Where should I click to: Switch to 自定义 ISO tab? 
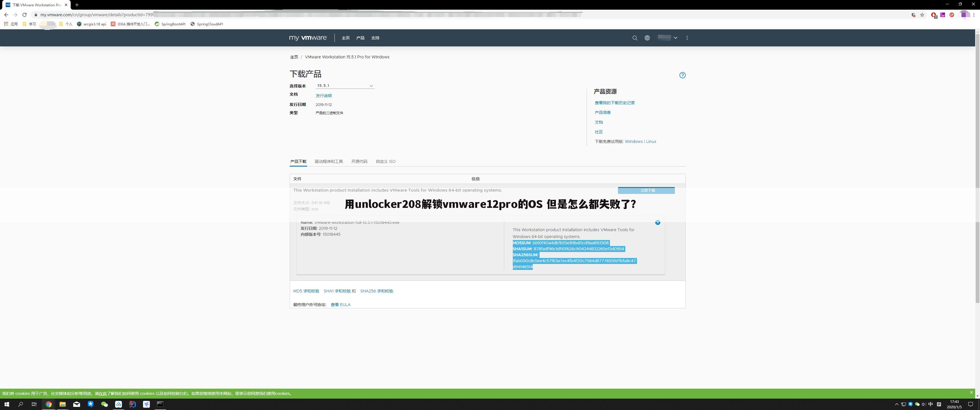(x=386, y=161)
